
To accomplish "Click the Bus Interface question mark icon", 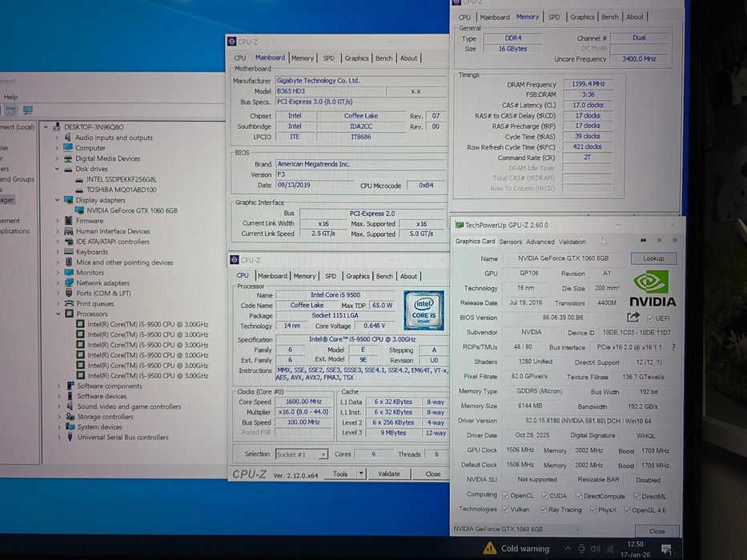I will (x=673, y=347).
